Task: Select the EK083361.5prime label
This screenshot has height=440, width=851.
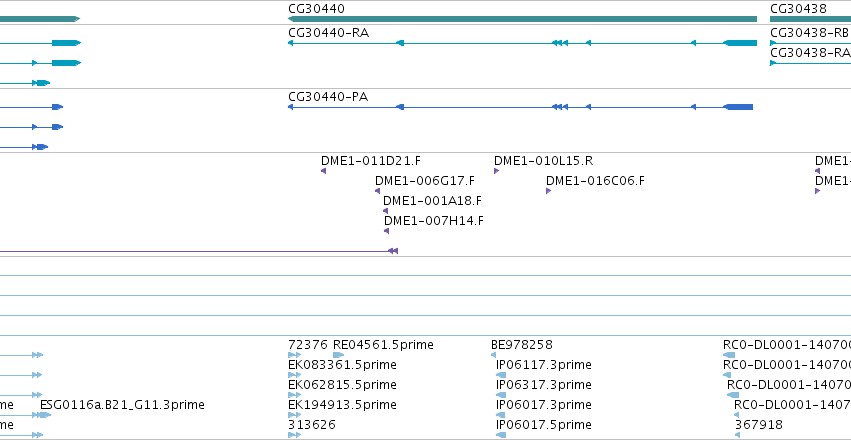Action: 342,365
